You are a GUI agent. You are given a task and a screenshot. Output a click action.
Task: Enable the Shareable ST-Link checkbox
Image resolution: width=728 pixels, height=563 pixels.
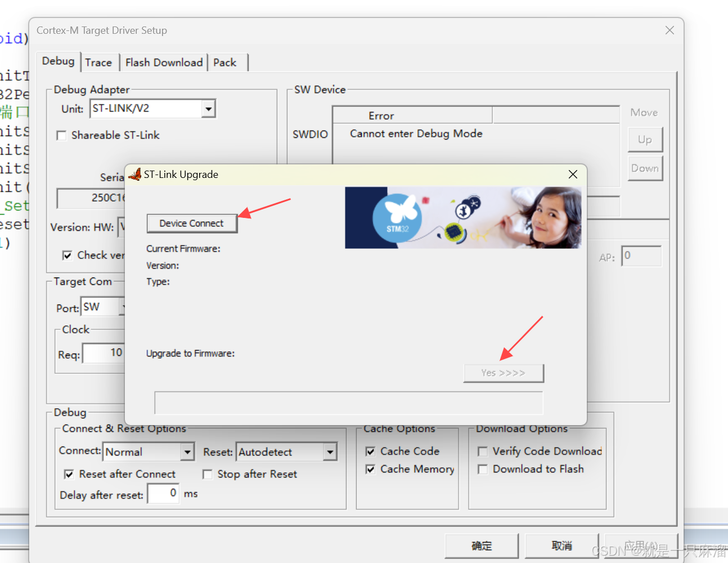(x=61, y=135)
